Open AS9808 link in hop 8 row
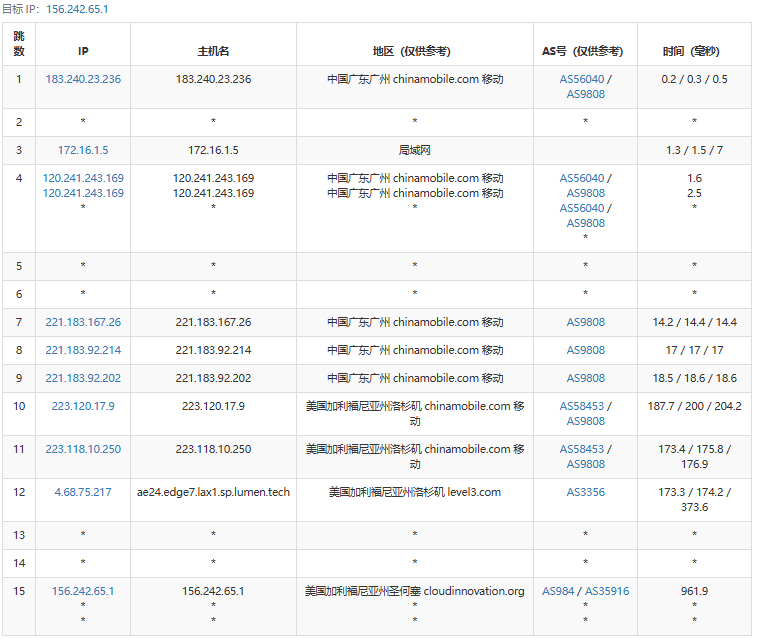Screen dimensions: 757x639 click(586, 350)
